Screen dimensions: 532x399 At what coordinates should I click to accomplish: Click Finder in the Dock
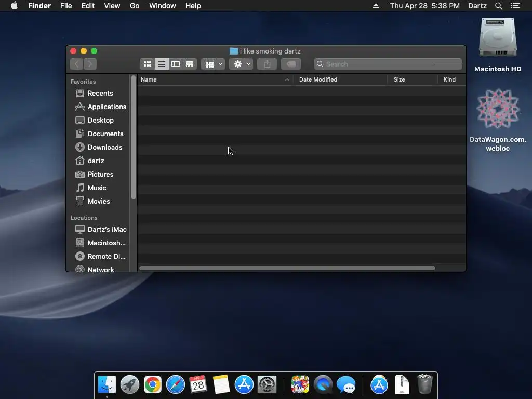click(x=107, y=384)
